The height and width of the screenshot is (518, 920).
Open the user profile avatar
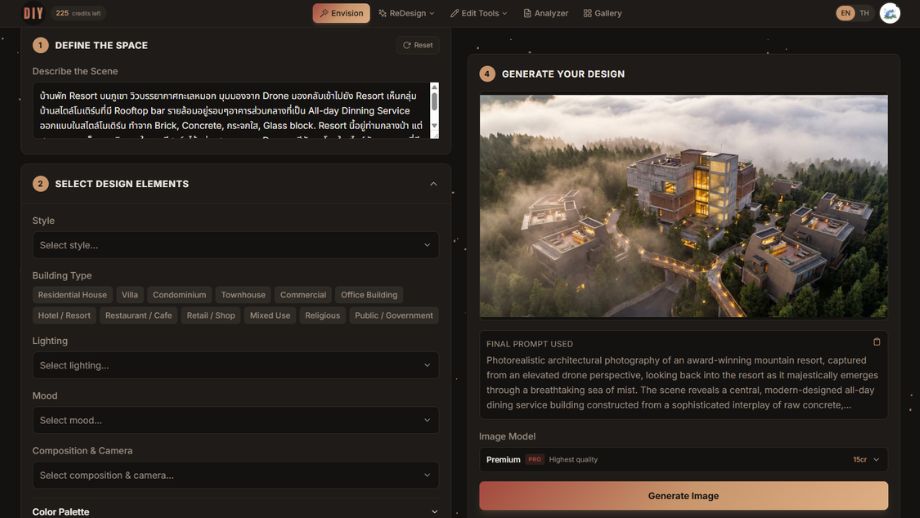click(x=889, y=13)
